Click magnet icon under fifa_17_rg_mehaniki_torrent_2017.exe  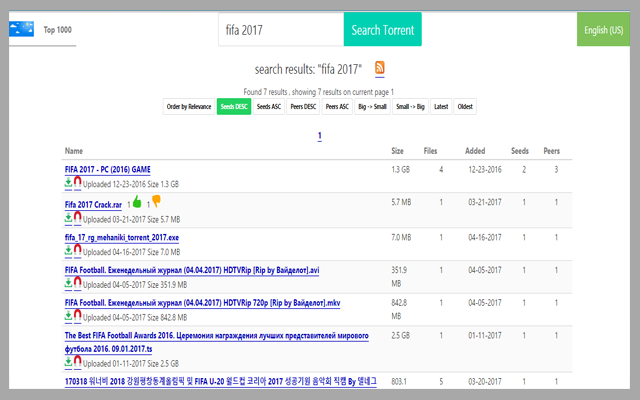pos(77,251)
